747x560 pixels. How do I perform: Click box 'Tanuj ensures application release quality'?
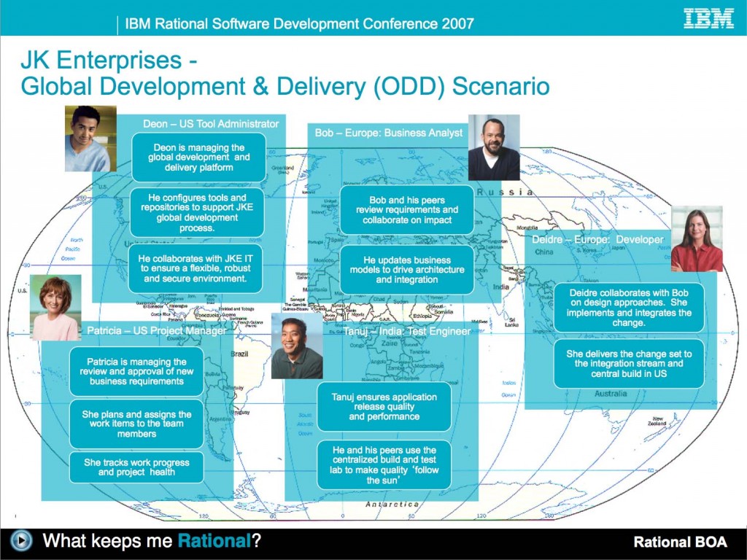[x=384, y=407]
